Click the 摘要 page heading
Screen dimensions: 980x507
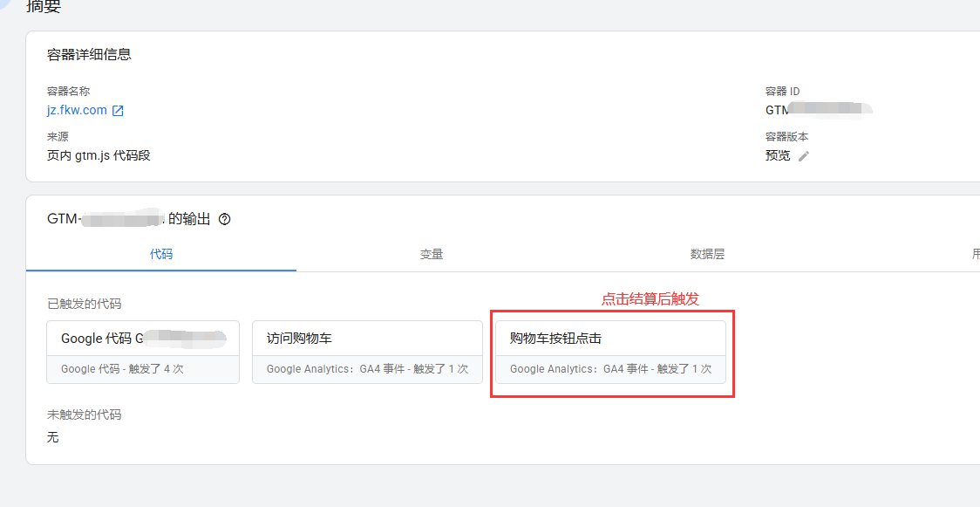44,7
